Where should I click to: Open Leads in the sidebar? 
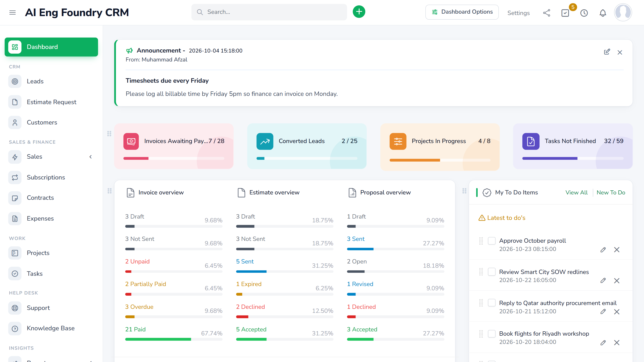coord(51,81)
